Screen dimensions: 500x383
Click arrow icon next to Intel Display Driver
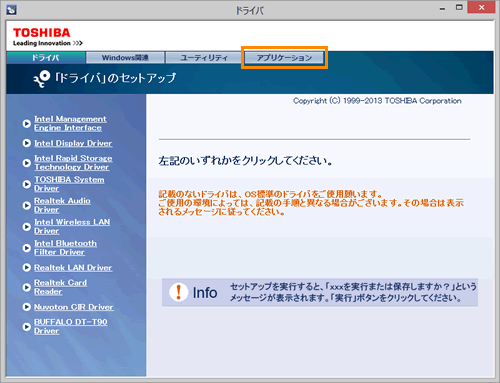[x=27, y=143]
